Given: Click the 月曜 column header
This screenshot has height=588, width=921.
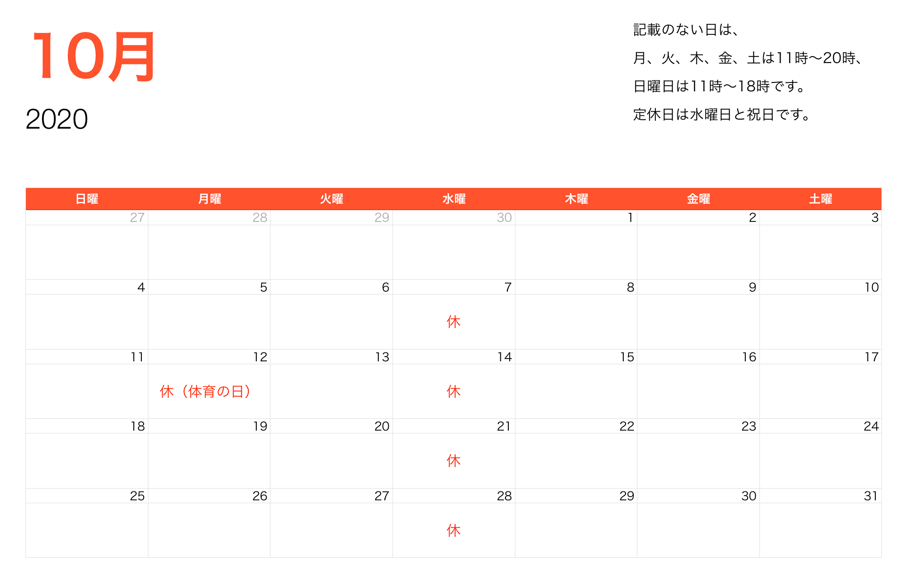Looking at the screenshot, I should point(209,199).
